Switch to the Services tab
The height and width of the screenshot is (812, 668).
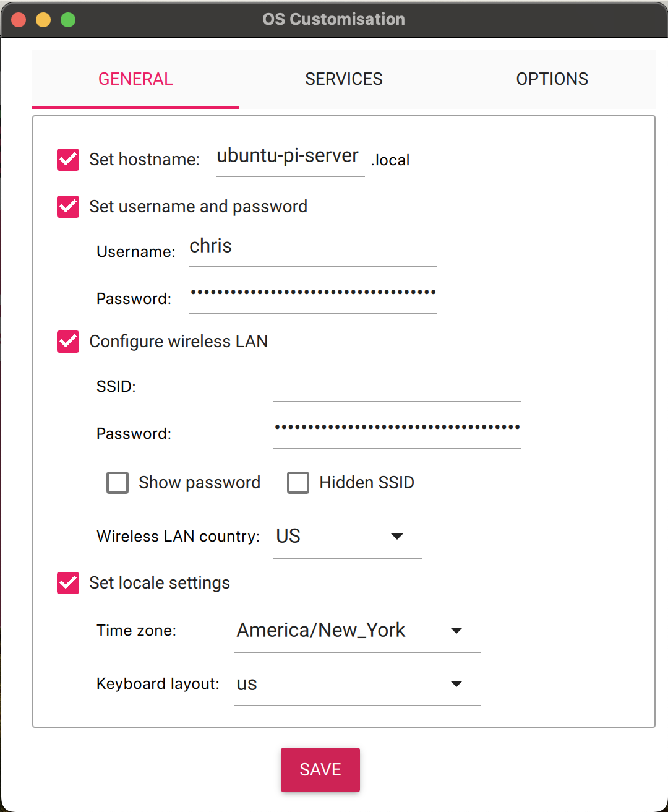344,79
